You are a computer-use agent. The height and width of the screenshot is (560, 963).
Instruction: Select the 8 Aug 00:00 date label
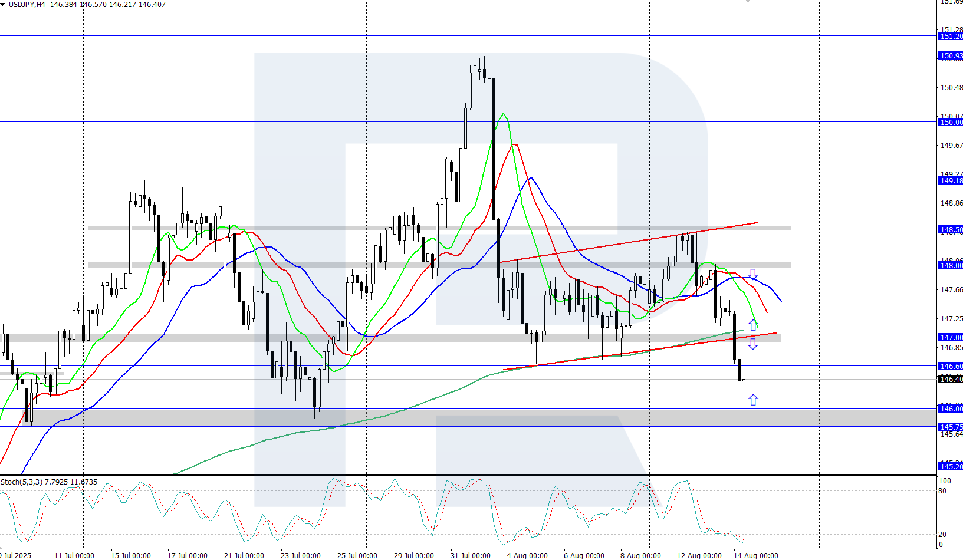[x=640, y=555]
